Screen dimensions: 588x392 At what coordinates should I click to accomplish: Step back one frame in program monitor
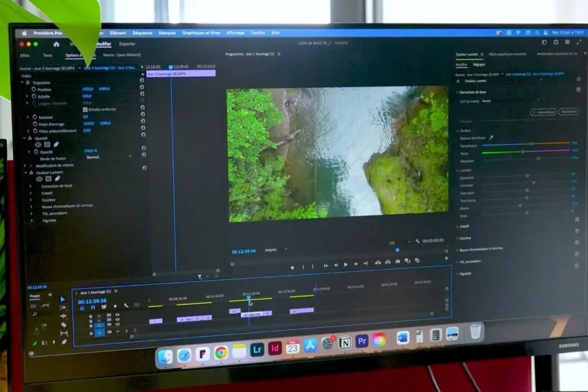(336, 265)
